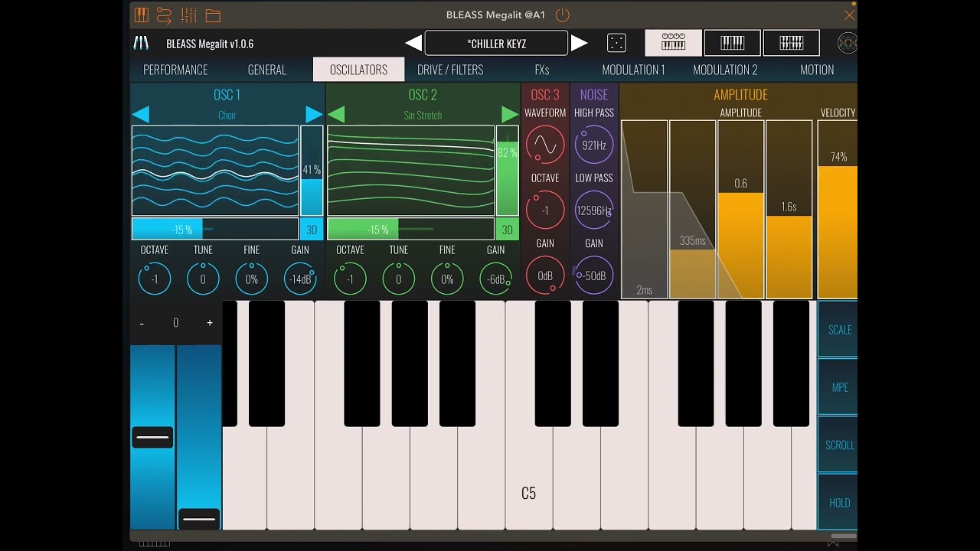Screen dimensions: 980x551
Task: Click the OSC 2 GAIN -6dB knob
Action: pyautogui.click(x=496, y=279)
